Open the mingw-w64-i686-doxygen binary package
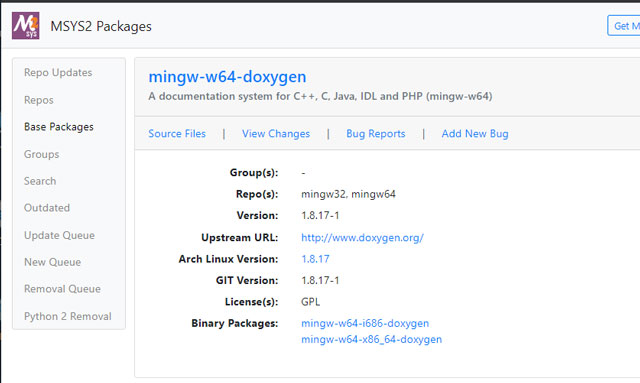The height and width of the screenshot is (383, 640). [x=365, y=323]
